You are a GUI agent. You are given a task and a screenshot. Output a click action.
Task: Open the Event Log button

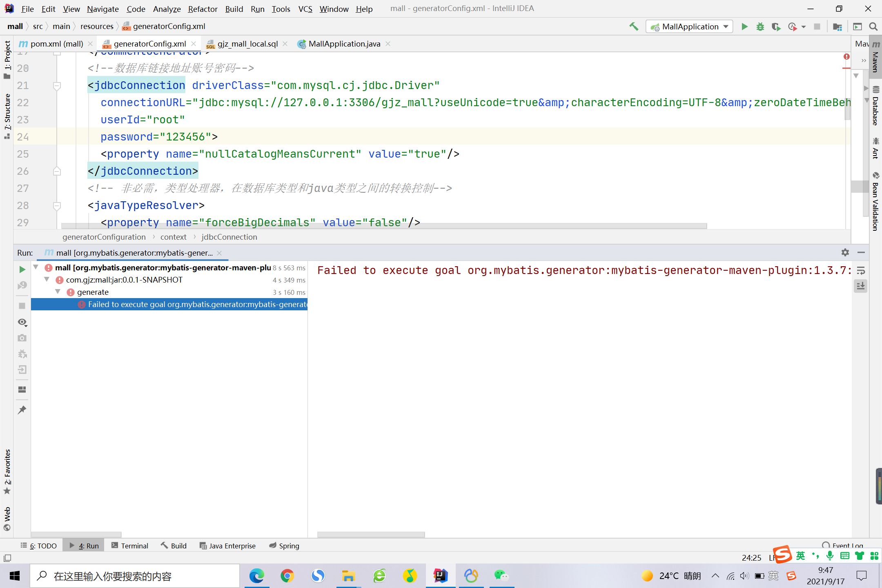[x=843, y=545]
